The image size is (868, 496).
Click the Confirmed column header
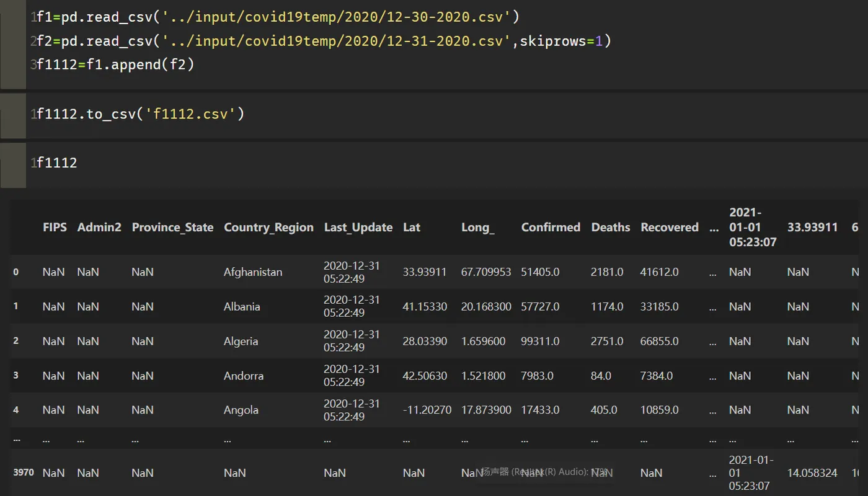[x=551, y=228]
